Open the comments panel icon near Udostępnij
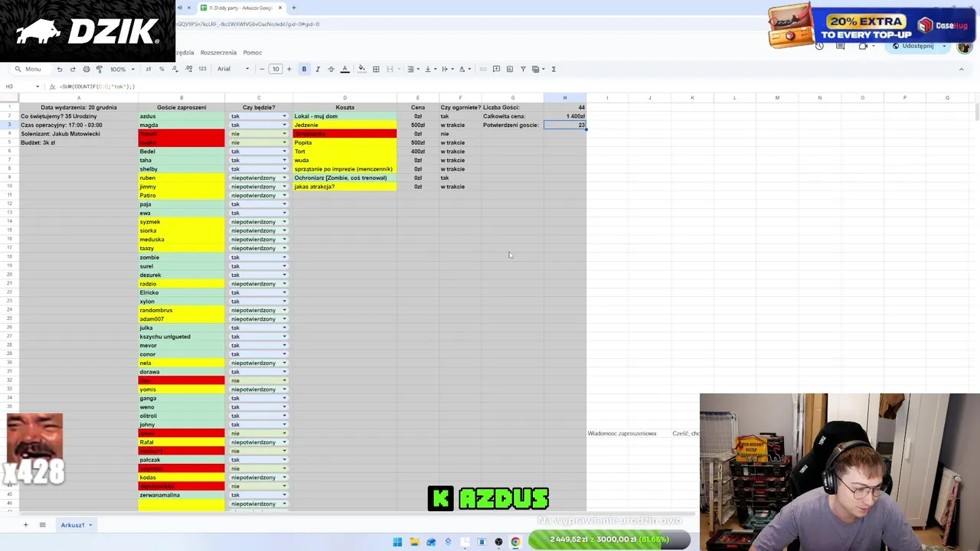The width and height of the screenshot is (980, 551). [x=840, y=46]
